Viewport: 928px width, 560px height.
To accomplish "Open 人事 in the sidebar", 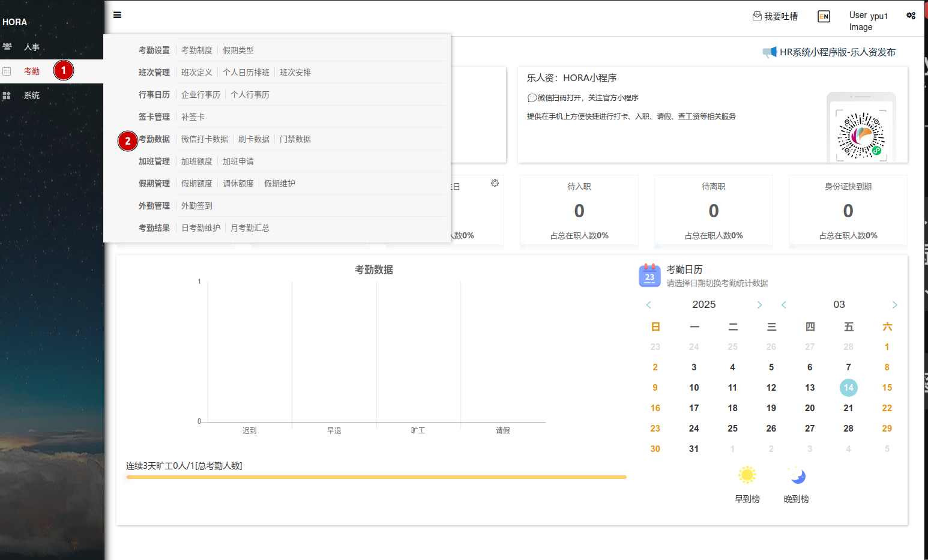I will click(32, 47).
